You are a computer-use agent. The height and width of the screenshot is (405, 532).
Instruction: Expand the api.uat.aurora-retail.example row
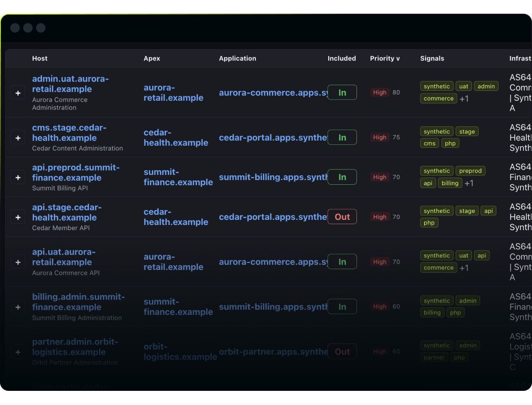pos(18,262)
